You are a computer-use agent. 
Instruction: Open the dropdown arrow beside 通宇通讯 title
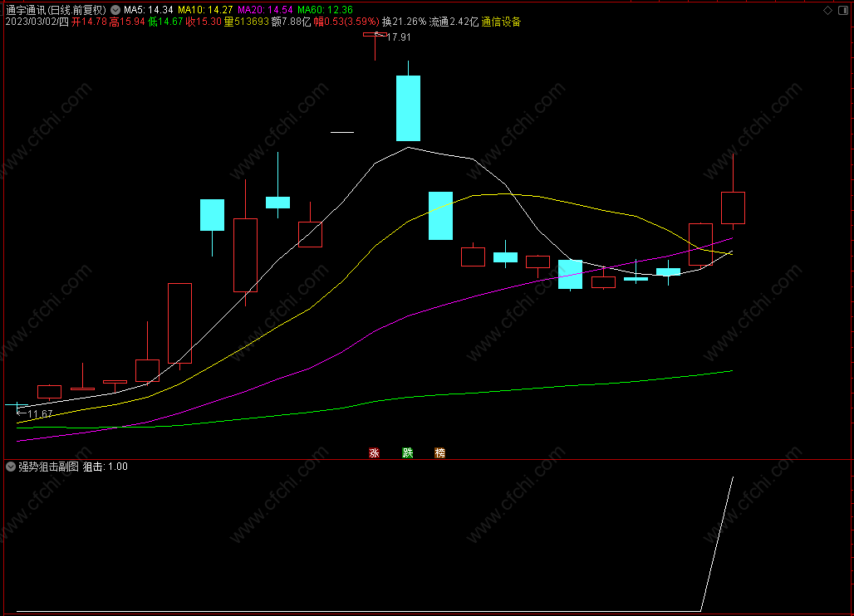pyautogui.click(x=115, y=10)
